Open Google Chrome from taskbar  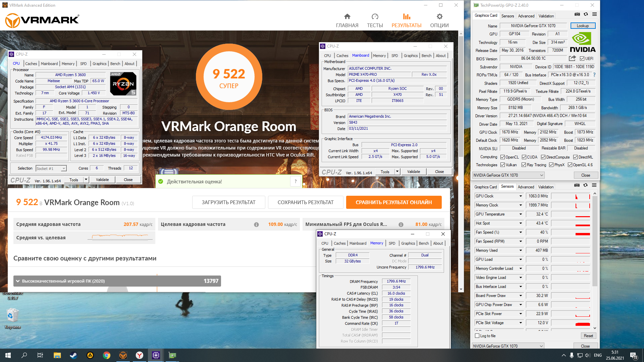click(107, 355)
